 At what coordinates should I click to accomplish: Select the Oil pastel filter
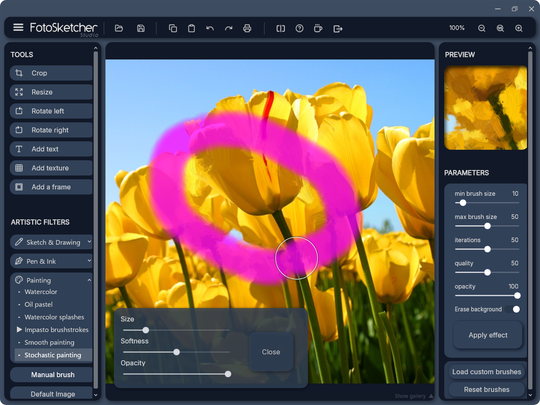[x=39, y=304]
